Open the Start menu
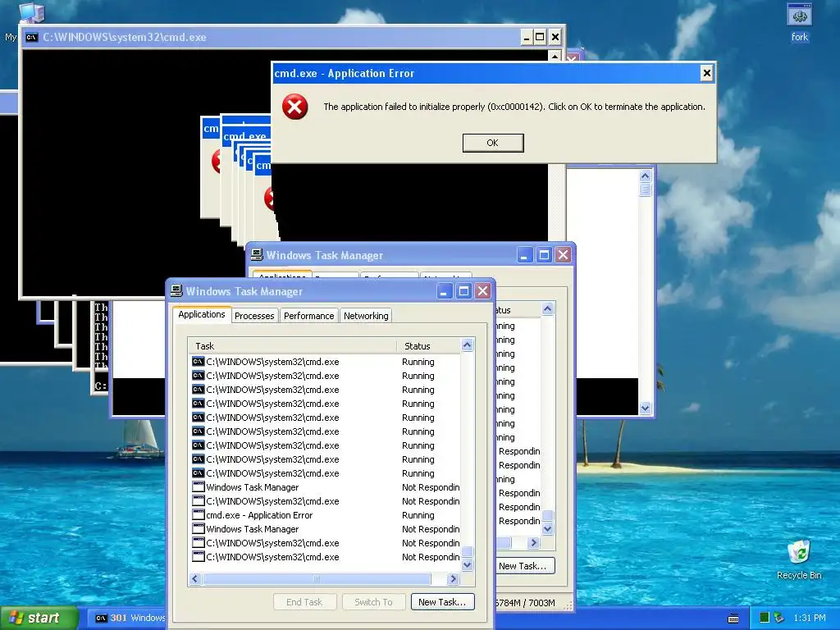The width and height of the screenshot is (840, 630). (39, 618)
